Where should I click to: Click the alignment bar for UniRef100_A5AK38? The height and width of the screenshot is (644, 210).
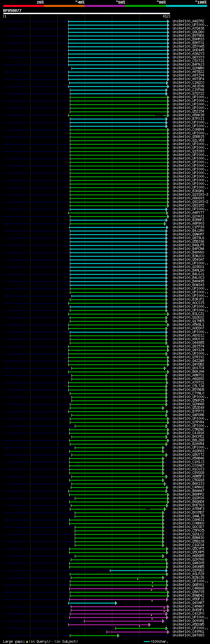(119, 115)
